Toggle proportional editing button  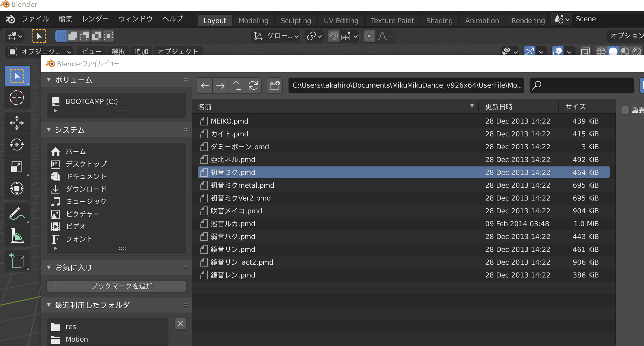[x=369, y=36]
